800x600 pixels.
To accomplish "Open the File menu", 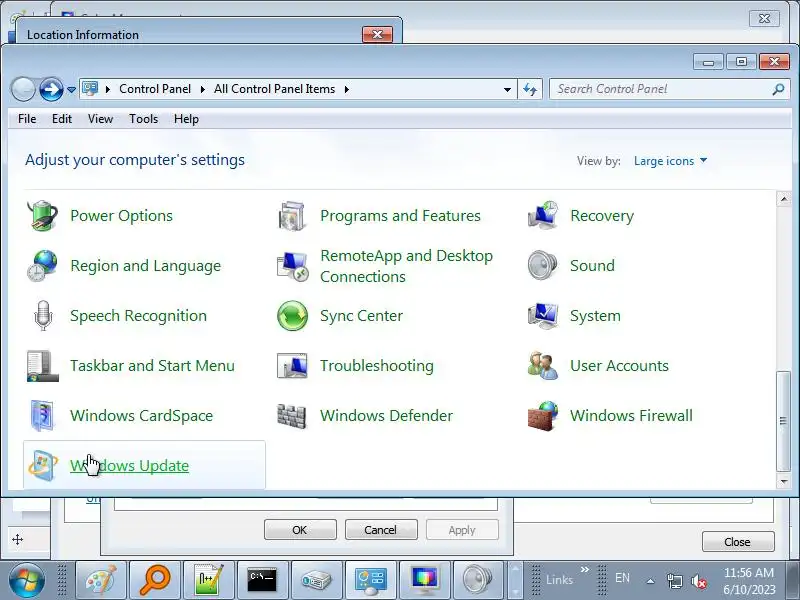I will pyautogui.click(x=27, y=119).
